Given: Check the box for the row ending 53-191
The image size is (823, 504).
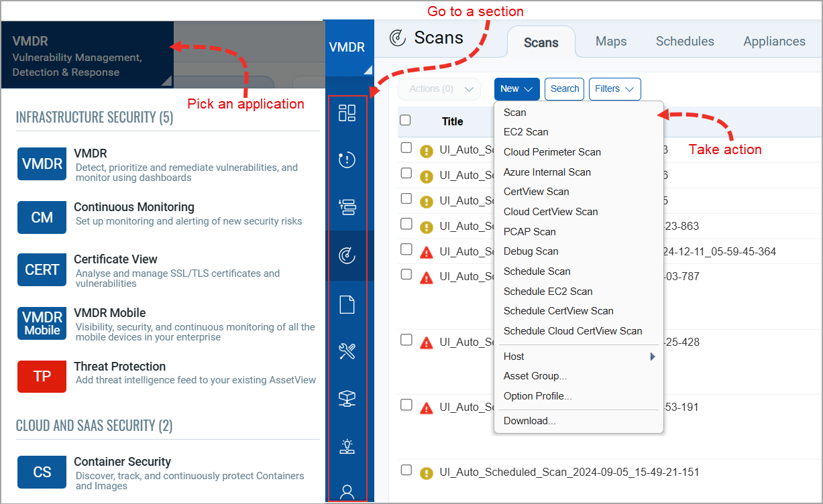Looking at the screenshot, I should click(406, 404).
